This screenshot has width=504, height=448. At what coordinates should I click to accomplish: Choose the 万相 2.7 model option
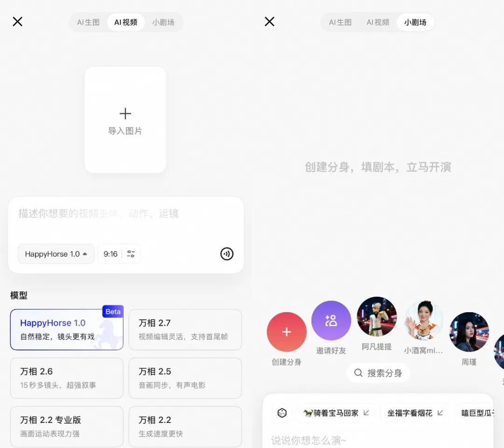pos(185,329)
